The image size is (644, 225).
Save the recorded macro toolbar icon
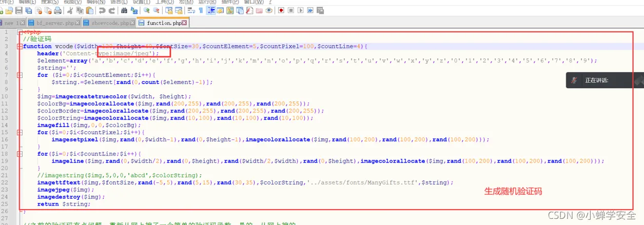(x=320, y=10)
